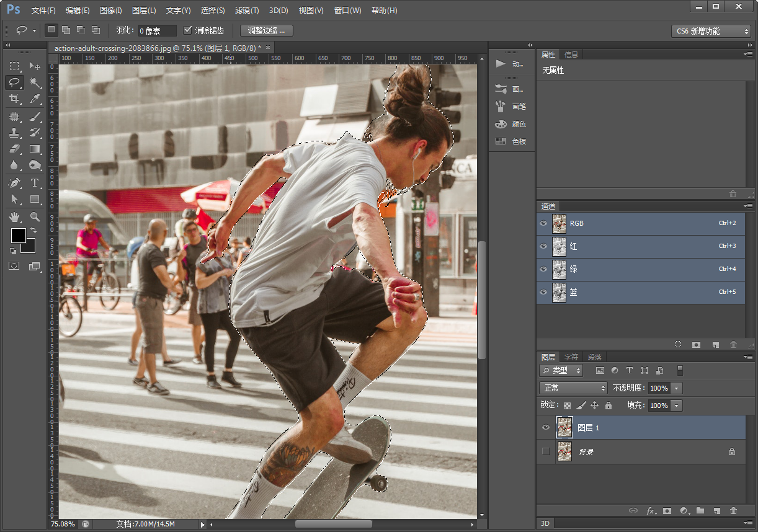This screenshot has width=758, height=532.
Task: Show the 背景 layer visibility box
Action: coord(546,451)
